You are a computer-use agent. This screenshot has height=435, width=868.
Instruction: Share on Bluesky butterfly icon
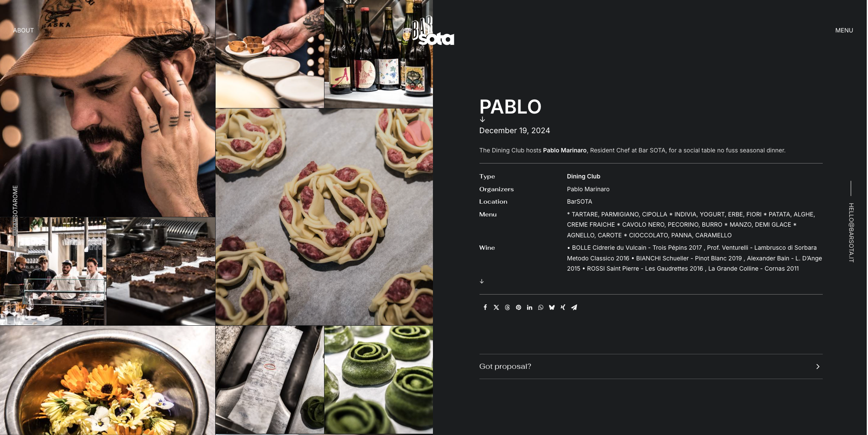click(x=552, y=307)
